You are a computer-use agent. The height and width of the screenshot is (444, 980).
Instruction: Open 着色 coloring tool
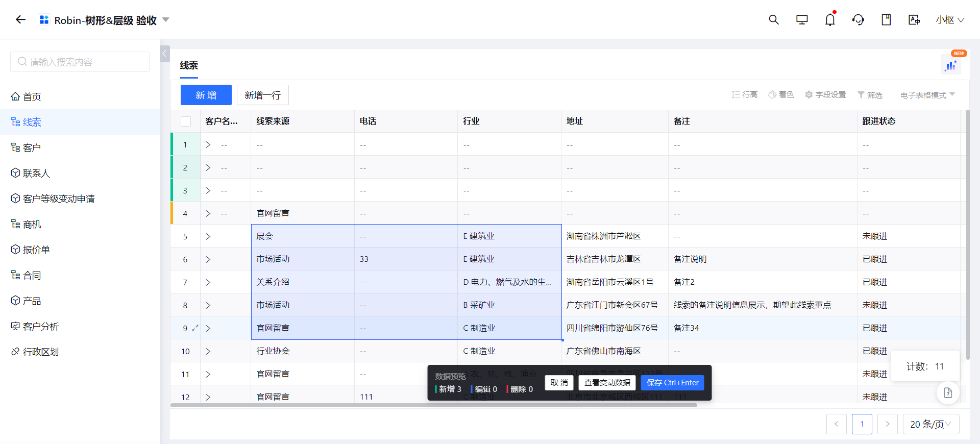(x=781, y=95)
